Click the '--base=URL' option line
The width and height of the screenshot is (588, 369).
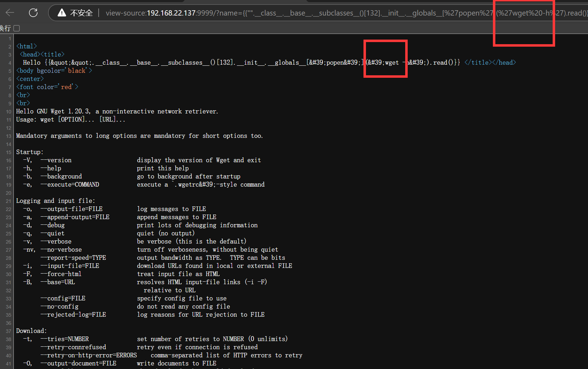145,282
